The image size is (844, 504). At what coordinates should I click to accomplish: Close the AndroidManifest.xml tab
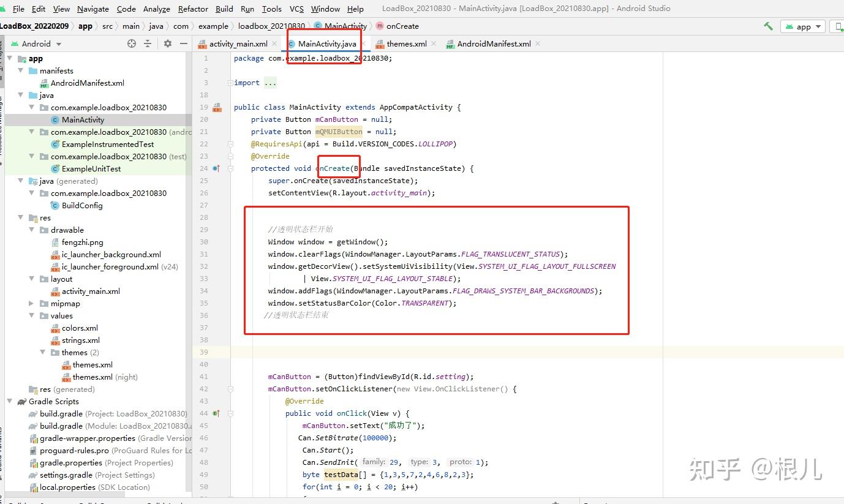pyautogui.click(x=538, y=44)
